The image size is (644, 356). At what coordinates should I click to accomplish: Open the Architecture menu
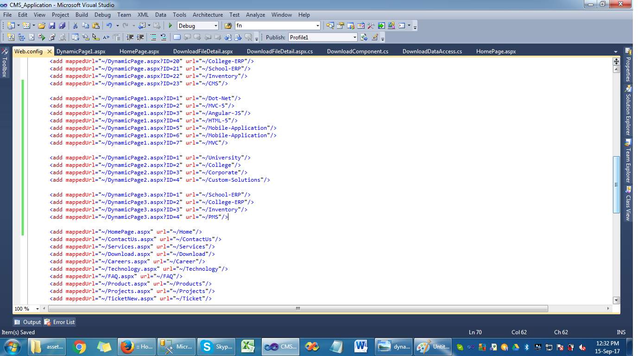[208, 15]
